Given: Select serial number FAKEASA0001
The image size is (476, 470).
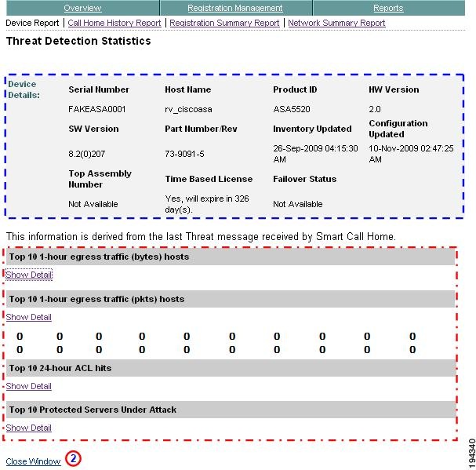Looking at the screenshot, I should pyautogui.click(x=96, y=109).
